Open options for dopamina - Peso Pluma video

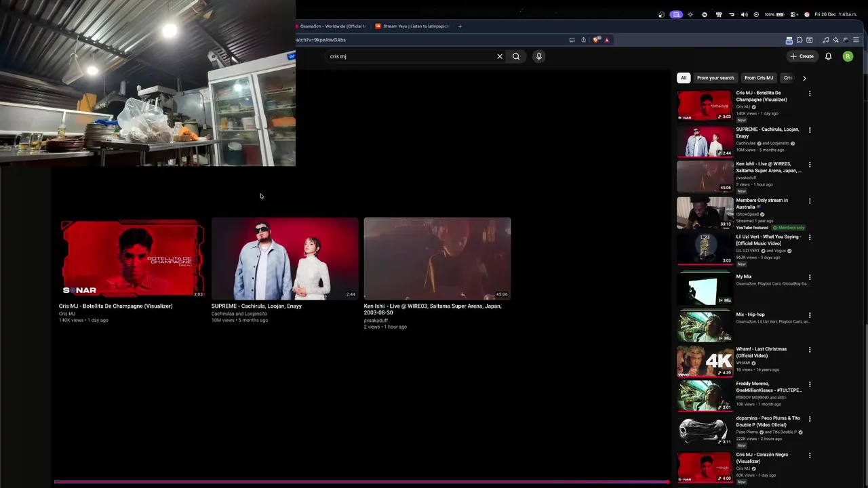point(810,419)
